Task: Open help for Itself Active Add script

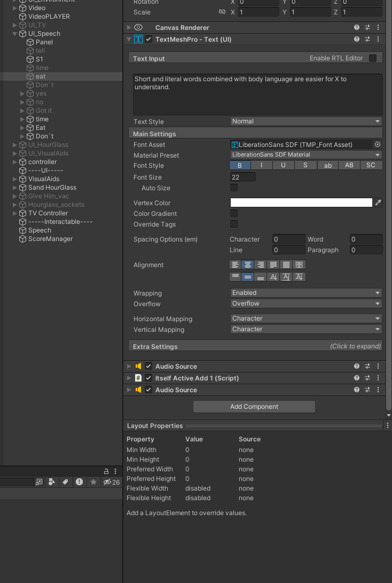Action: tap(357, 378)
